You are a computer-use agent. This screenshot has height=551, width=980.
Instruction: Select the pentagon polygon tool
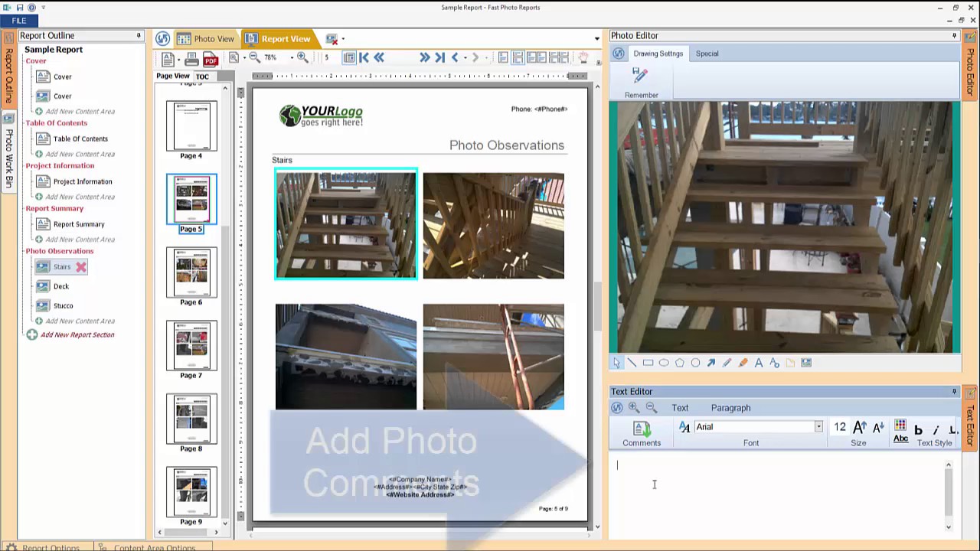pos(679,363)
